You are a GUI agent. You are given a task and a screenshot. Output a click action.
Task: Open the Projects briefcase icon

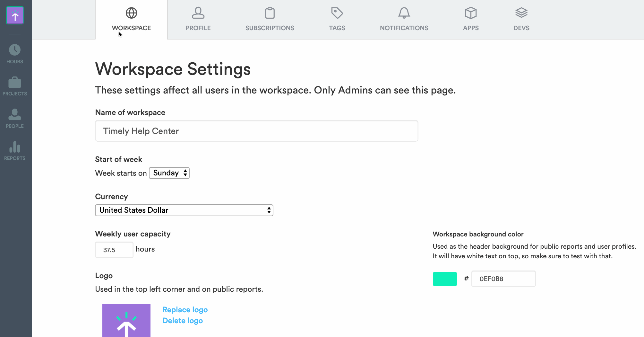point(15,82)
